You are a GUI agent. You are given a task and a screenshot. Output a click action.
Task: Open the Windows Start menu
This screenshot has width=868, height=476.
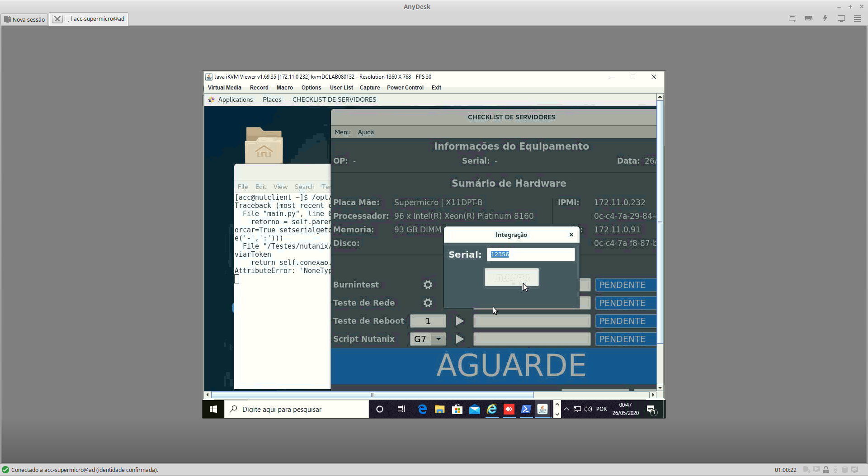coord(213,409)
